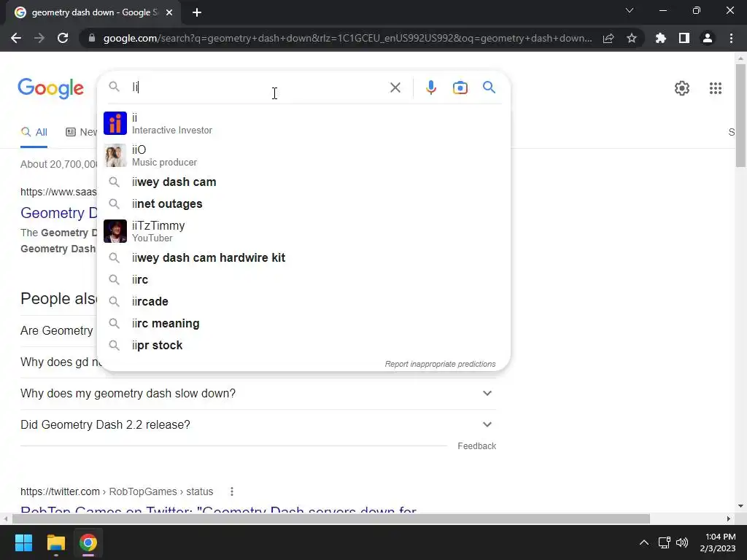Select the iiO Music producer suggestion
747x560 pixels.
[303, 156]
